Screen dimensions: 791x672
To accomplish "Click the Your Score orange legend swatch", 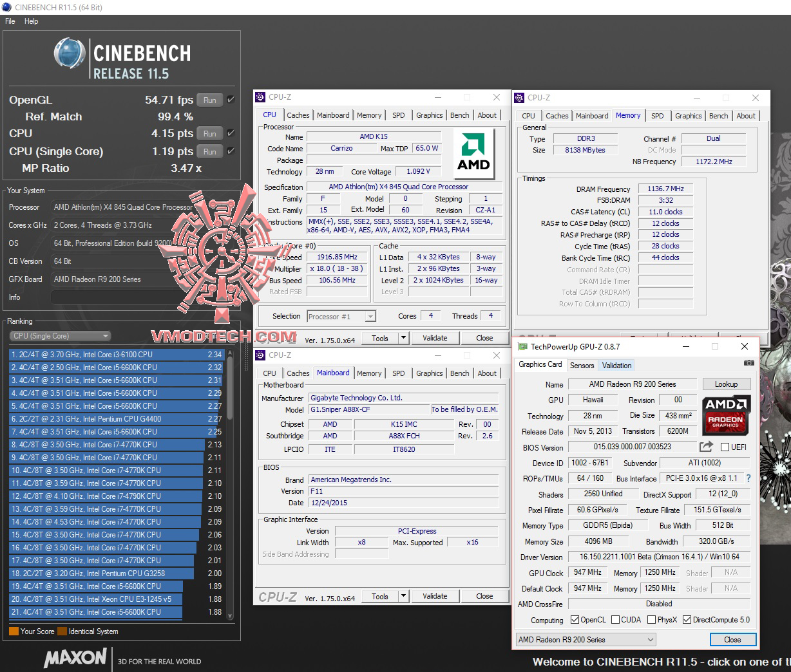I will 14,631.
